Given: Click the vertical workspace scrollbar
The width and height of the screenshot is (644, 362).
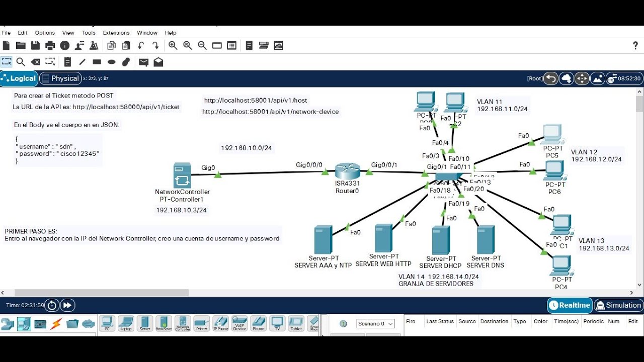Looking at the screenshot, I should (x=639, y=105).
